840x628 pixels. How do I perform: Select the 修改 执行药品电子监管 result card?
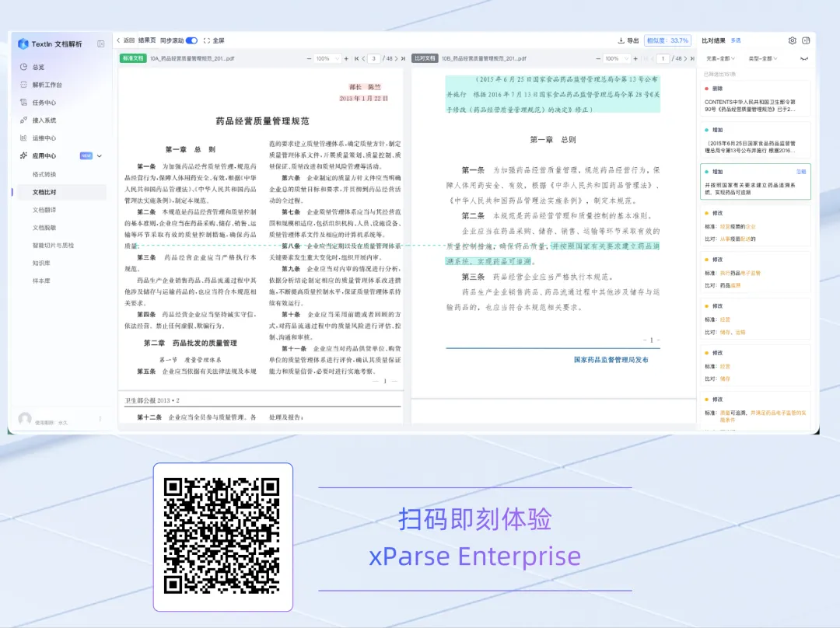pos(755,273)
